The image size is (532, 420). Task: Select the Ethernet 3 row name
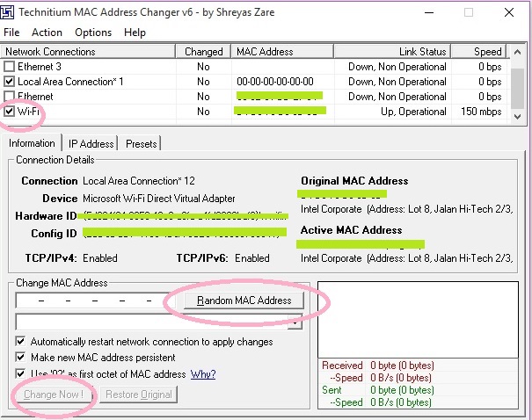point(40,67)
